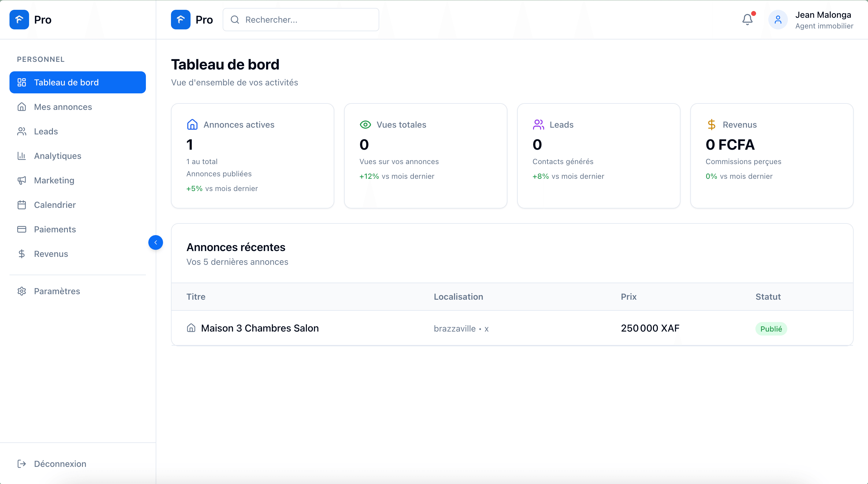Click the Déconnexion menu item

click(x=60, y=463)
